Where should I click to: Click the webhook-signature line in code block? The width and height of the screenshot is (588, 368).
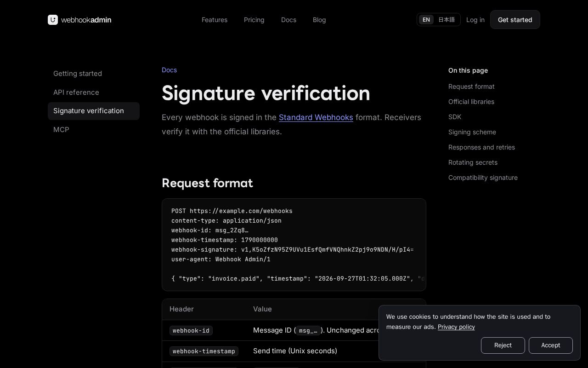coord(292,250)
